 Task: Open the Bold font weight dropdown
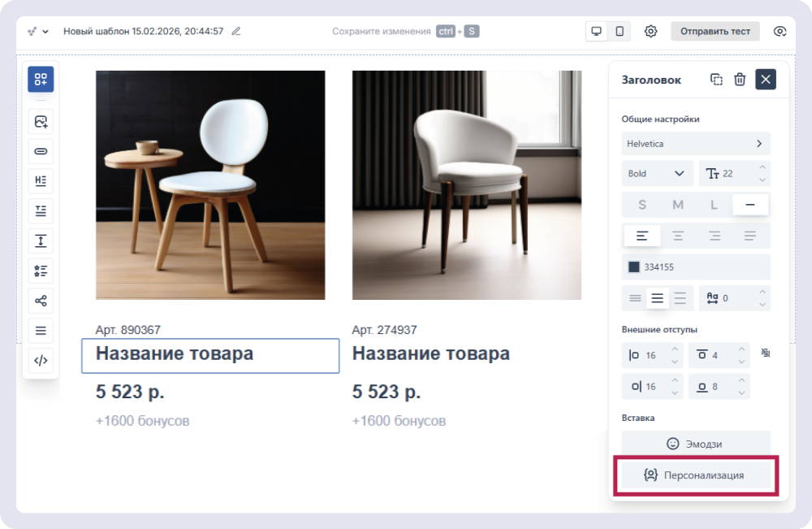(657, 174)
